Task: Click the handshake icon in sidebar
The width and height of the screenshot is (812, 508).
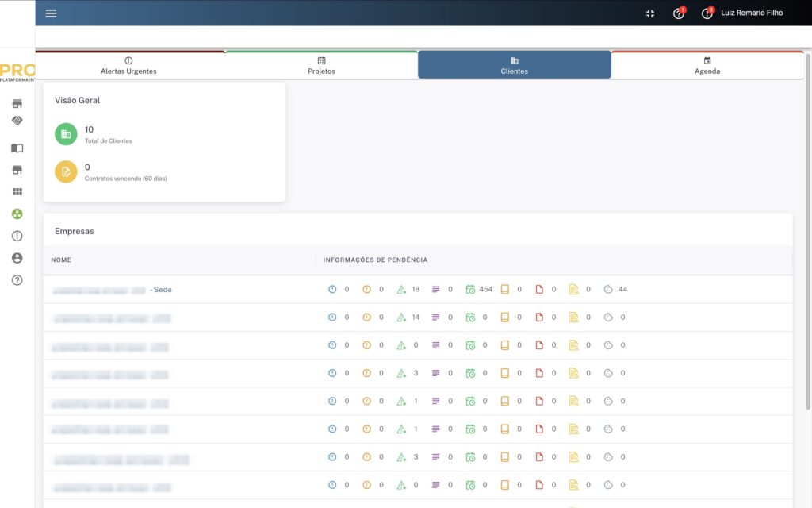Action: click(17, 121)
